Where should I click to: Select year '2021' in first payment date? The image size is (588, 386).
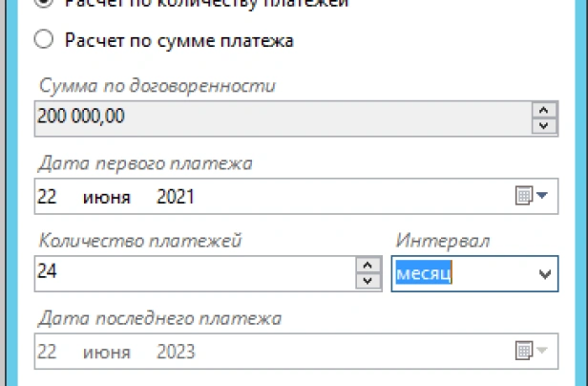coord(176,197)
